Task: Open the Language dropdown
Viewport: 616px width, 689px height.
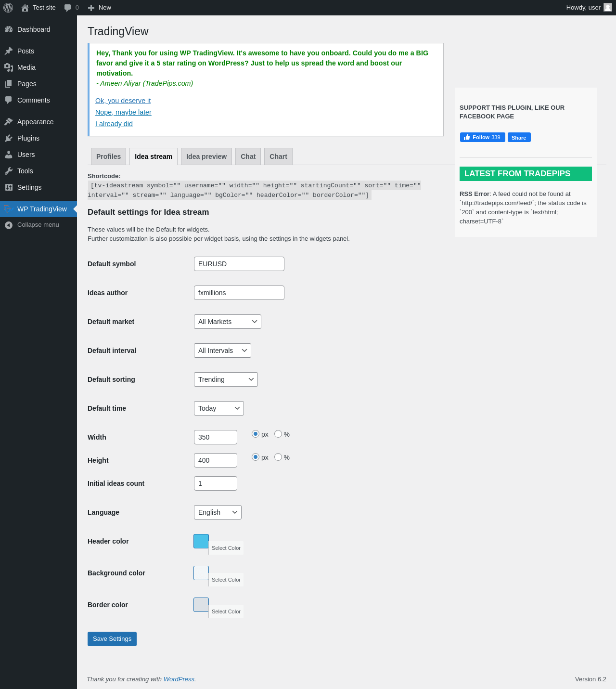Action: point(218,512)
